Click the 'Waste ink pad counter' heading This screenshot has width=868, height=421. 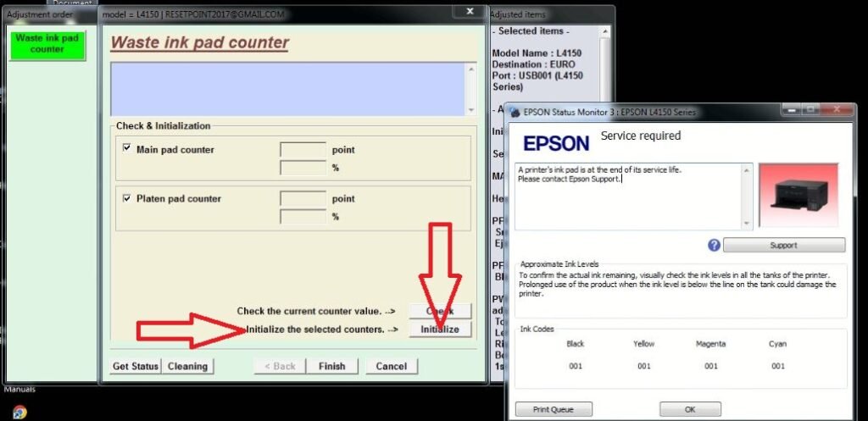click(x=200, y=42)
